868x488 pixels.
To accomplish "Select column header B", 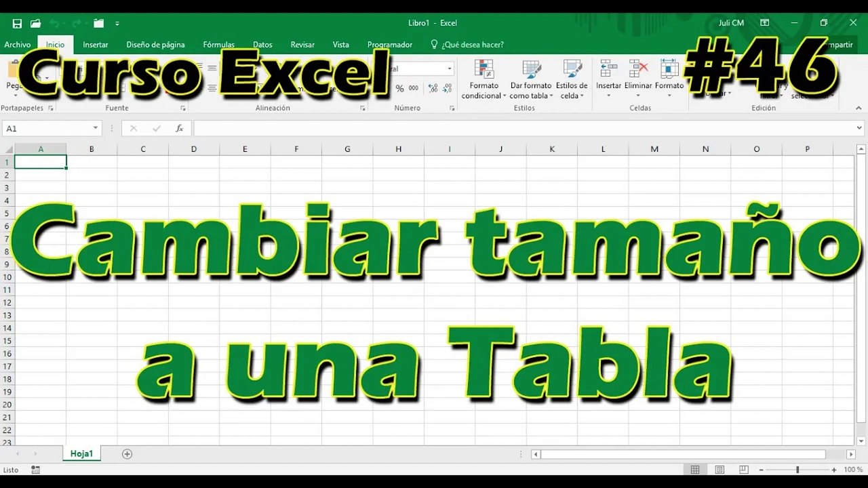I will tap(92, 149).
